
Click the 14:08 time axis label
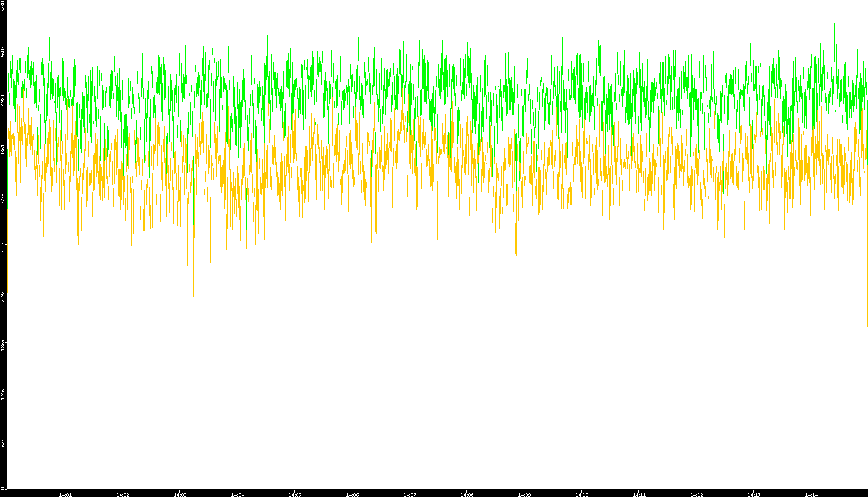pos(467,495)
